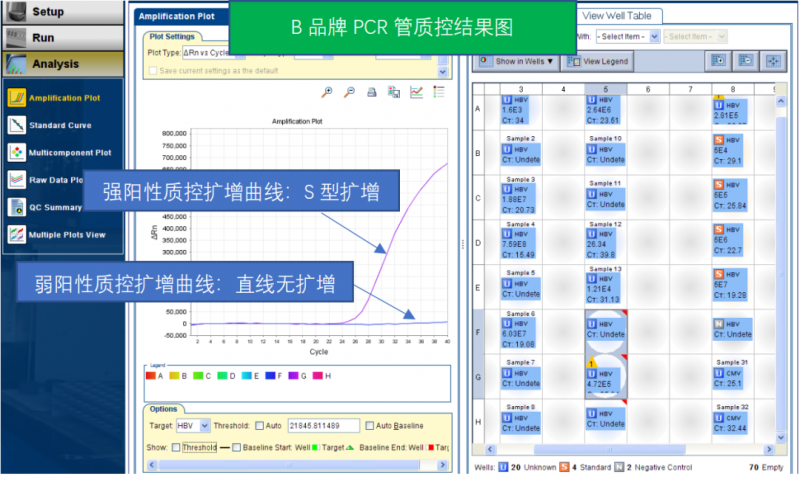This screenshot has width=800, height=477.
Task: Click the print plot icon
Action: click(x=372, y=92)
